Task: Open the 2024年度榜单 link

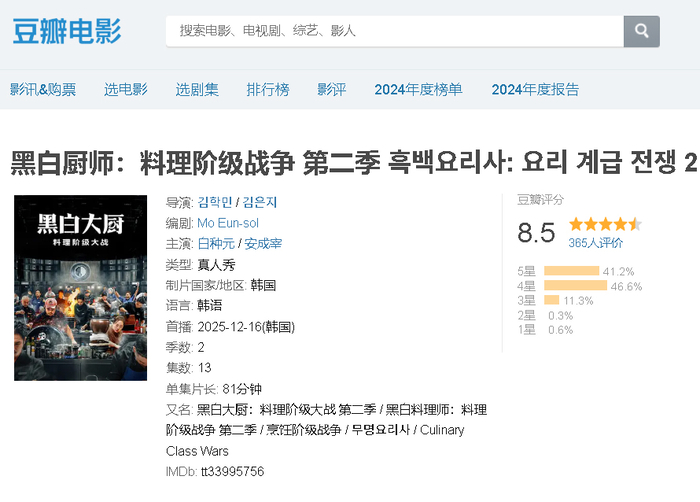Action: [418, 89]
